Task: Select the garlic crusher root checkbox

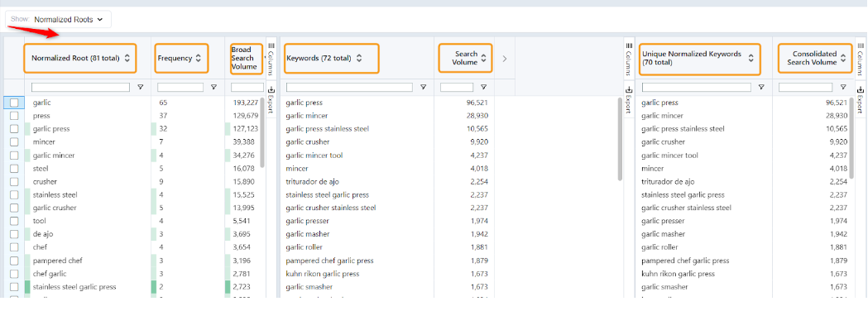Action: tap(14, 208)
